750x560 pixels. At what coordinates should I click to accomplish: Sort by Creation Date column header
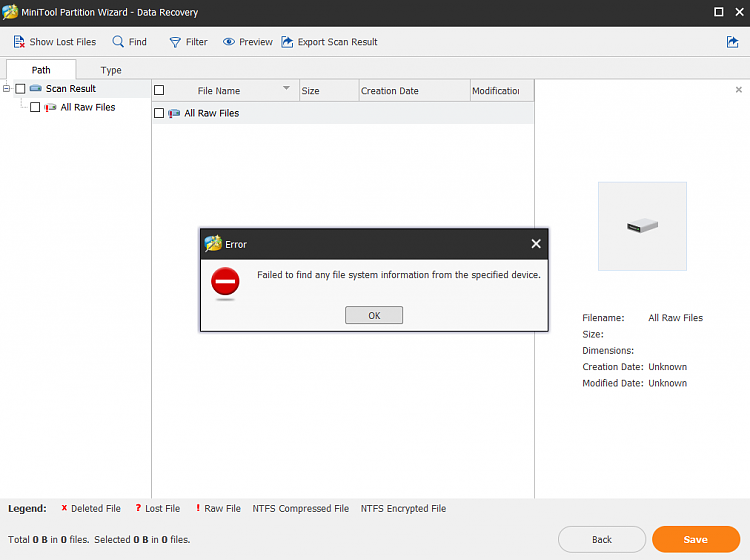[414, 91]
